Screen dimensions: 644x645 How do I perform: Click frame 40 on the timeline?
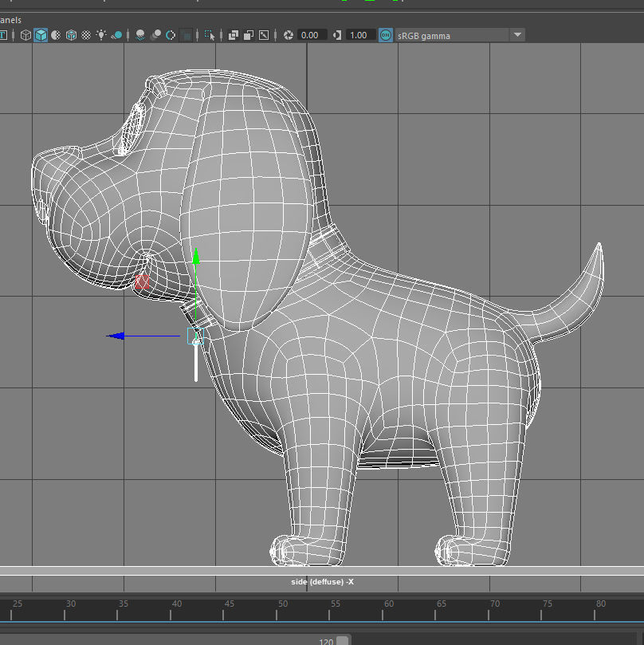tap(177, 604)
